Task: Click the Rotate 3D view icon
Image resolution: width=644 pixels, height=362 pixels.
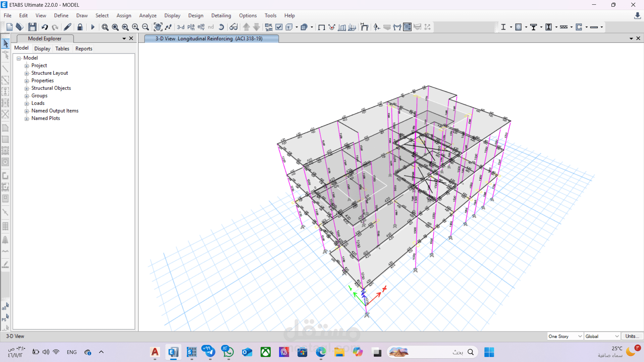Action: click(x=221, y=27)
